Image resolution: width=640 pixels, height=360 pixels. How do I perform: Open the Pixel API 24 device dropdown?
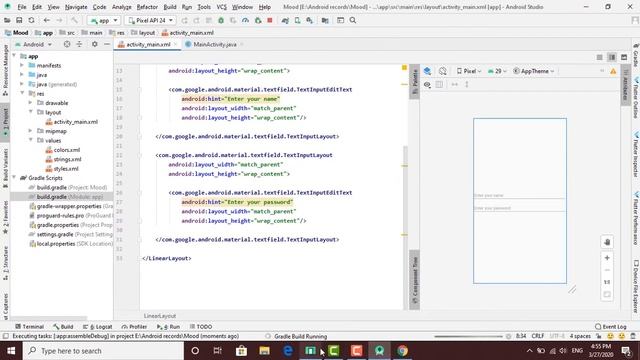click(151, 20)
